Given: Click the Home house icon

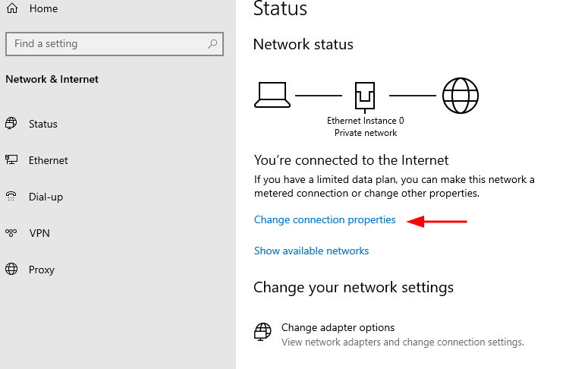Looking at the screenshot, I should [12, 8].
